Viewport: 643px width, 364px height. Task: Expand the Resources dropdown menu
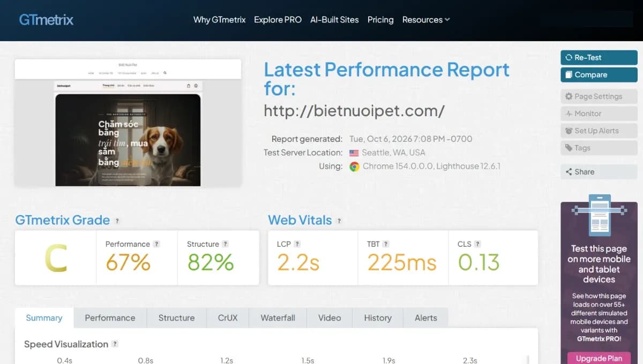click(426, 20)
